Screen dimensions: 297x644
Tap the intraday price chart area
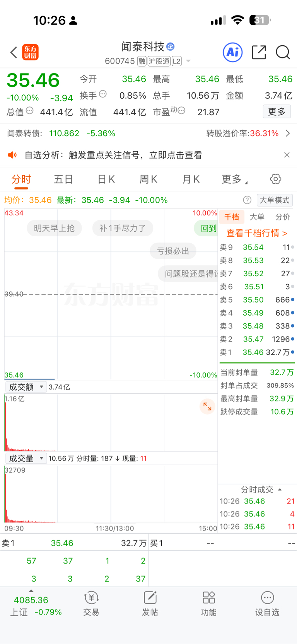(x=111, y=294)
